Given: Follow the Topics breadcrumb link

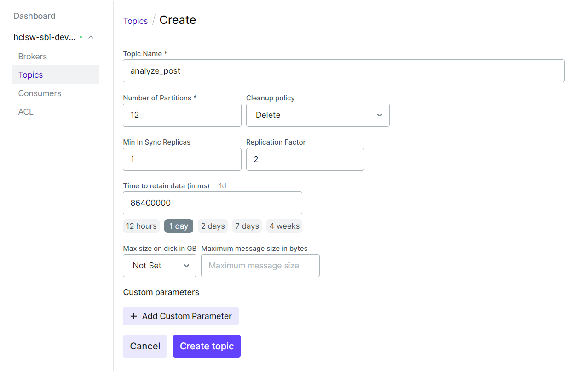Looking at the screenshot, I should point(135,21).
